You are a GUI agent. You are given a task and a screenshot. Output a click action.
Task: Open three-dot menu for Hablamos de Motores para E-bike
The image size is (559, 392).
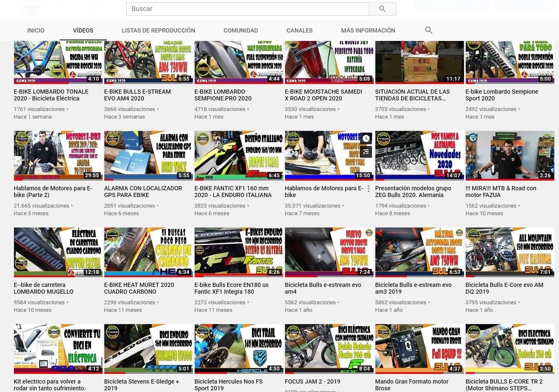tap(369, 189)
